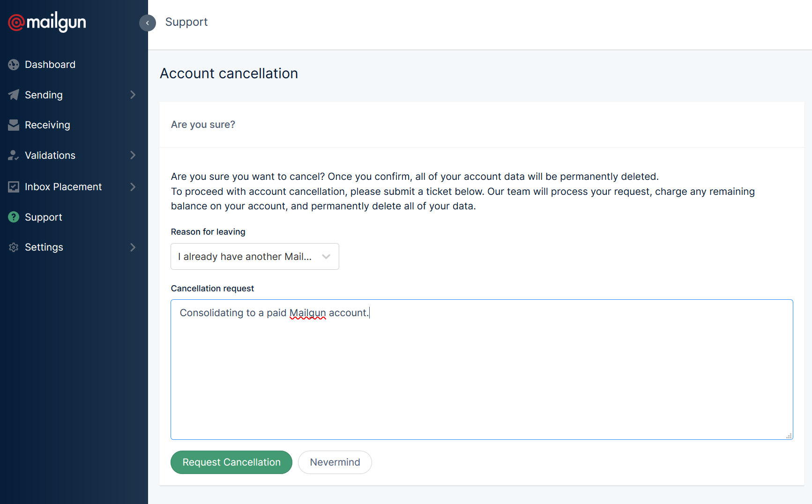Click the text area resize handle
Image resolution: width=812 pixels, height=504 pixels.
click(x=789, y=436)
